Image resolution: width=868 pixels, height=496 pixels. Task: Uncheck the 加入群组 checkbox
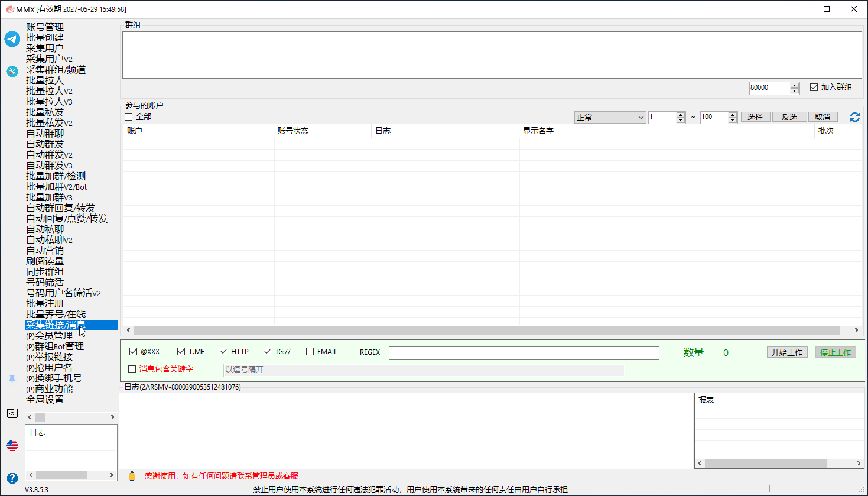(x=814, y=87)
